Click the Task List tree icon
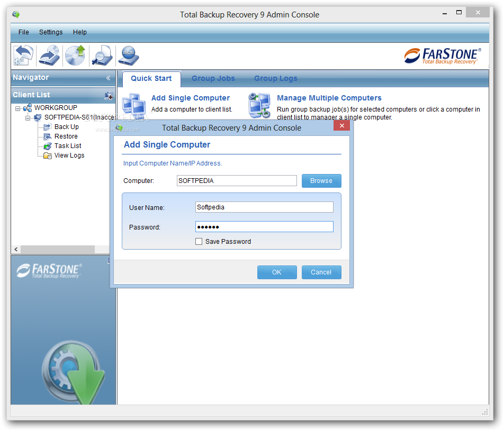The height and width of the screenshot is (431, 504). (48, 146)
